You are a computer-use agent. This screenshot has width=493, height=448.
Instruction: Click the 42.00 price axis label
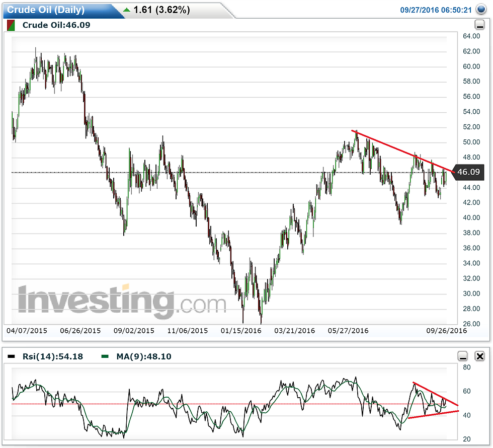(x=471, y=202)
